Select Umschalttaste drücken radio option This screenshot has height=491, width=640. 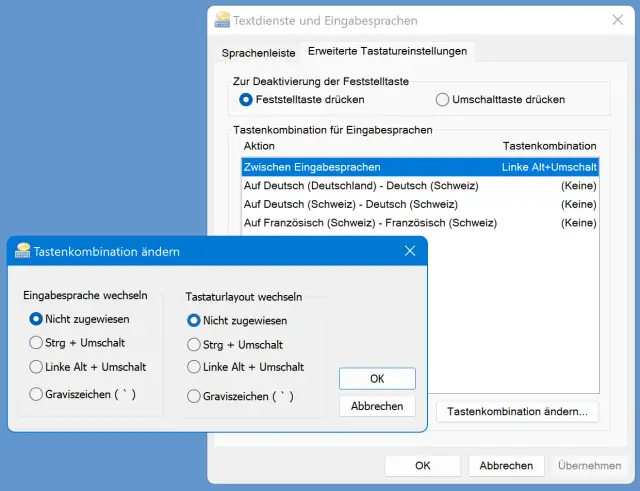tap(443, 100)
